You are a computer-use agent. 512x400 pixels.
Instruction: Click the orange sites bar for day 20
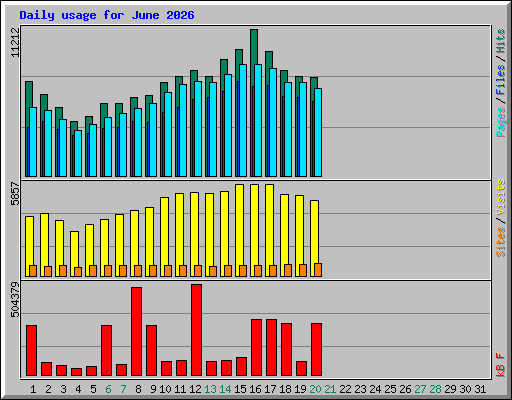[318, 270]
